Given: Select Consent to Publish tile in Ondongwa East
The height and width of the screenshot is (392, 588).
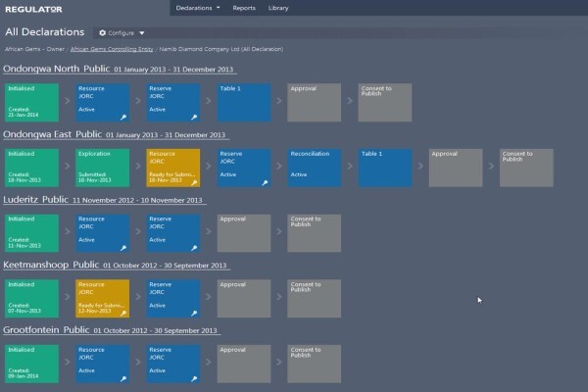Looking at the screenshot, I should point(526,168).
